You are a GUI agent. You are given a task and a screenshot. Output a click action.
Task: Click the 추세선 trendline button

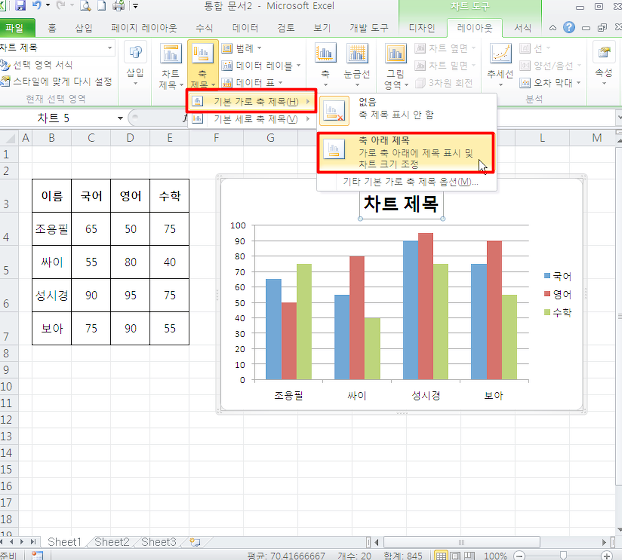coord(500,65)
